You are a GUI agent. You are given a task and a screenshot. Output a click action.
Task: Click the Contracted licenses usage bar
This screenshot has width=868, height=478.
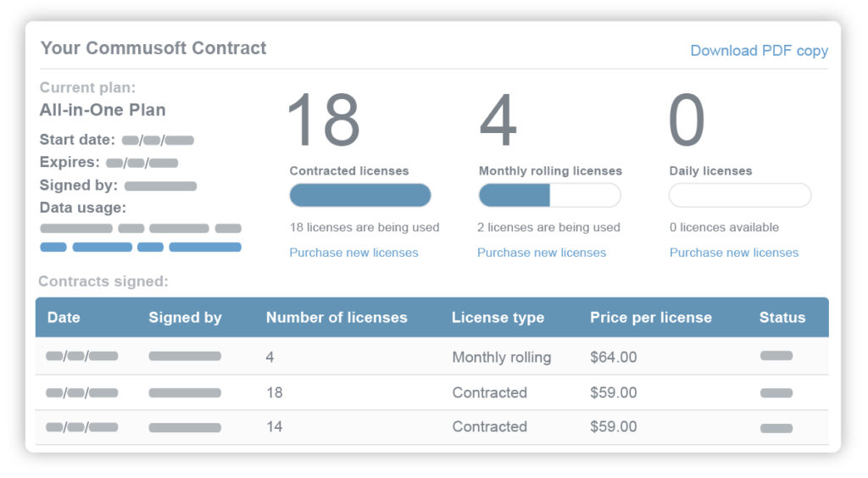[x=360, y=196]
